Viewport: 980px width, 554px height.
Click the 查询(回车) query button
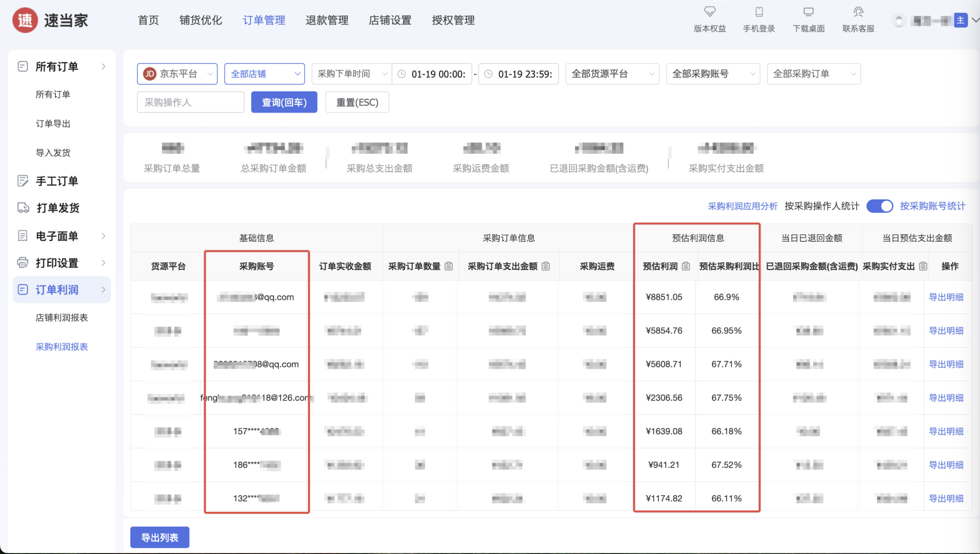click(284, 102)
